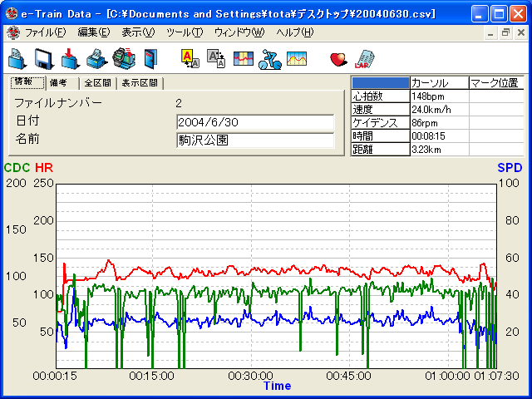Open the ツール(T) menu

coord(184,32)
